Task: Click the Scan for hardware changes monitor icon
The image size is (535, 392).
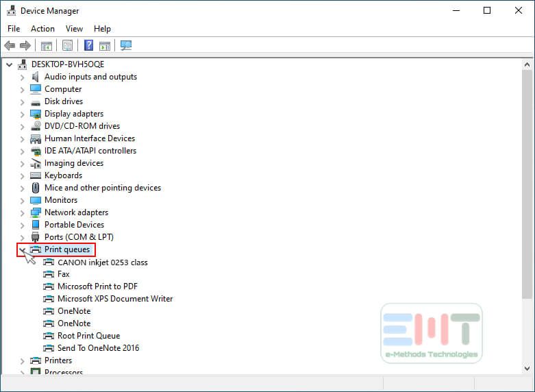Action: pos(126,46)
